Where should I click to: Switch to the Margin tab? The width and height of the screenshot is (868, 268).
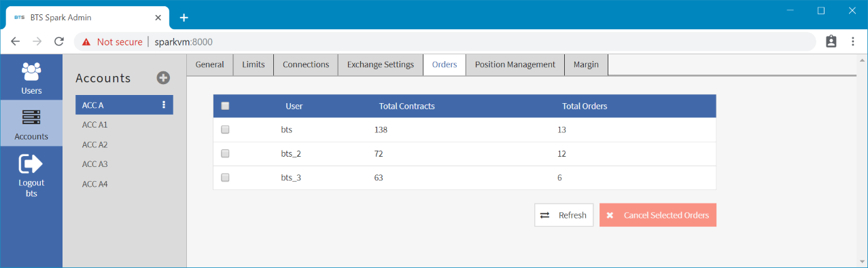(586, 64)
